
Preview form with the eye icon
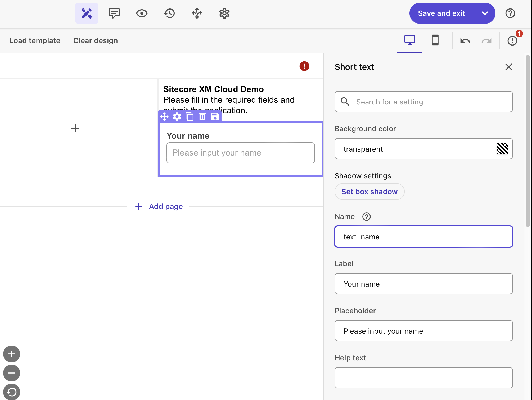click(142, 13)
